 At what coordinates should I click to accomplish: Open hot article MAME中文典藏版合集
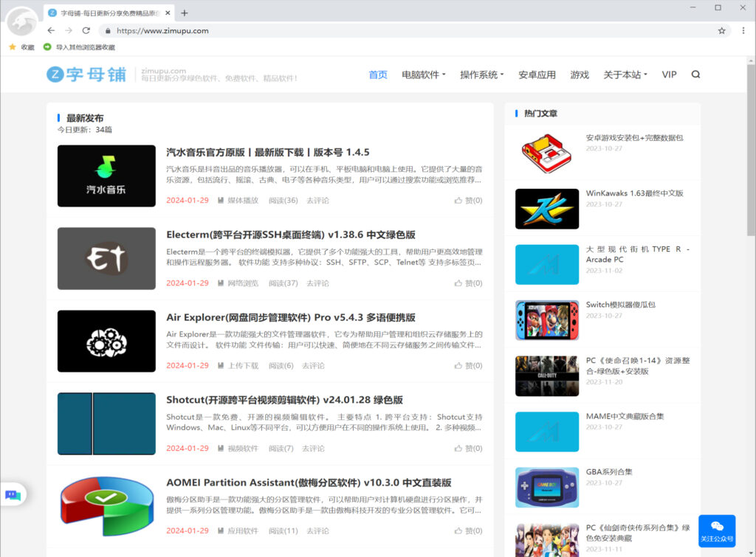625,416
